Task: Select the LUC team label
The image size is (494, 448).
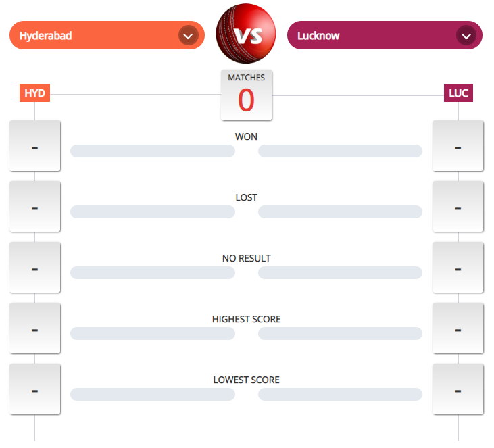Action: pos(458,93)
